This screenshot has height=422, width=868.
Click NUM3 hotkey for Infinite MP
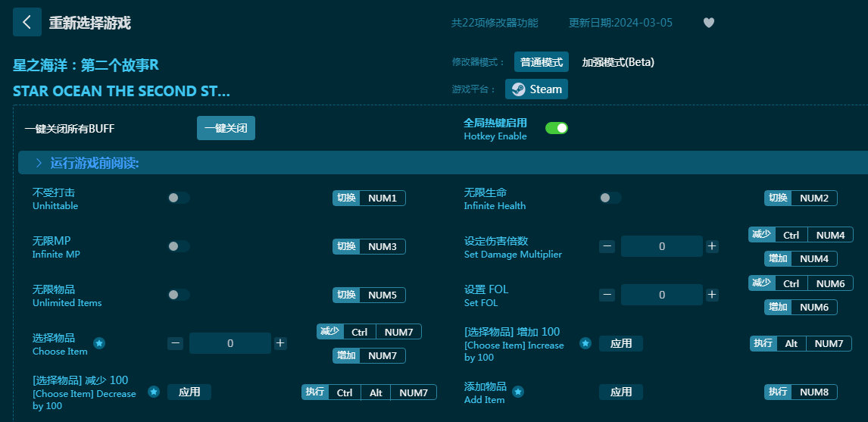coord(369,246)
